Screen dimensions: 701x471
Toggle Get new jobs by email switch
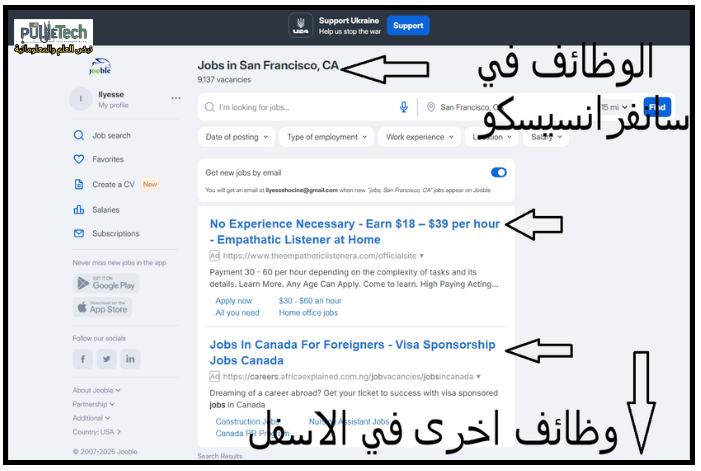tap(498, 172)
